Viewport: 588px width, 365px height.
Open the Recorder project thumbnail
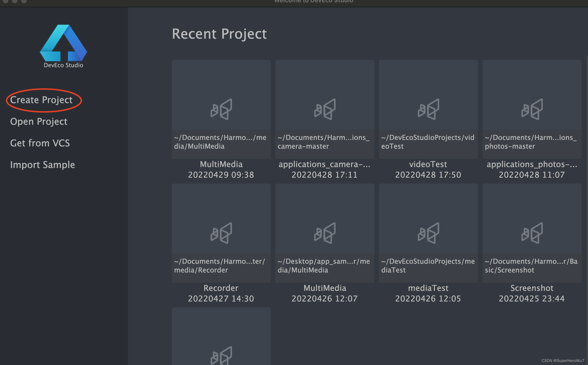coord(221,233)
